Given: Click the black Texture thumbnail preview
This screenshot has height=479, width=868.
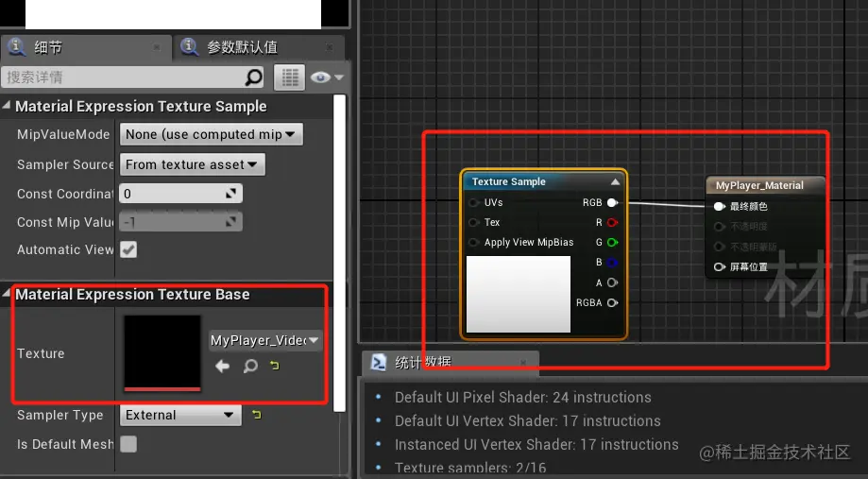Looking at the screenshot, I should [x=162, y=352].
